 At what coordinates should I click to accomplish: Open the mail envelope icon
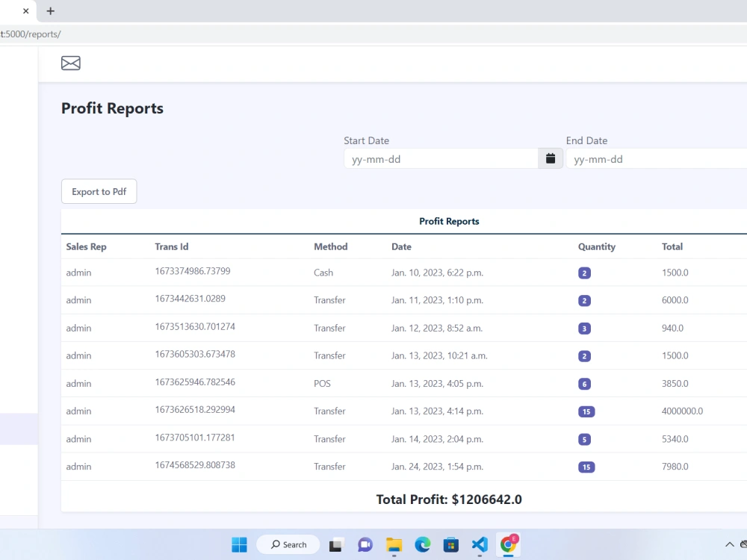70,63
